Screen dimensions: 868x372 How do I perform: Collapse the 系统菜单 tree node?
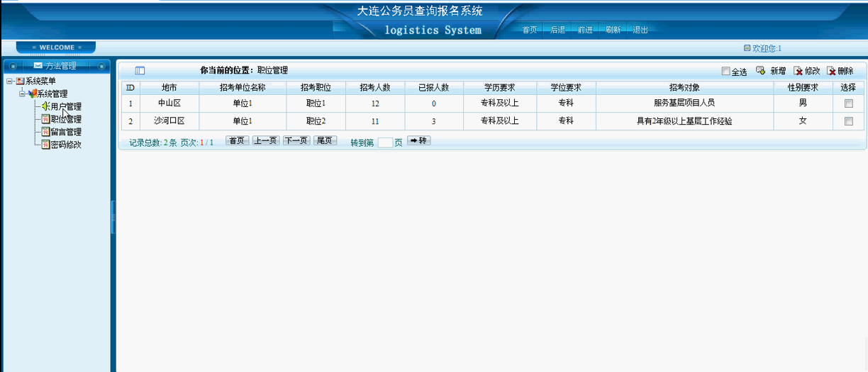coord(9,81)
